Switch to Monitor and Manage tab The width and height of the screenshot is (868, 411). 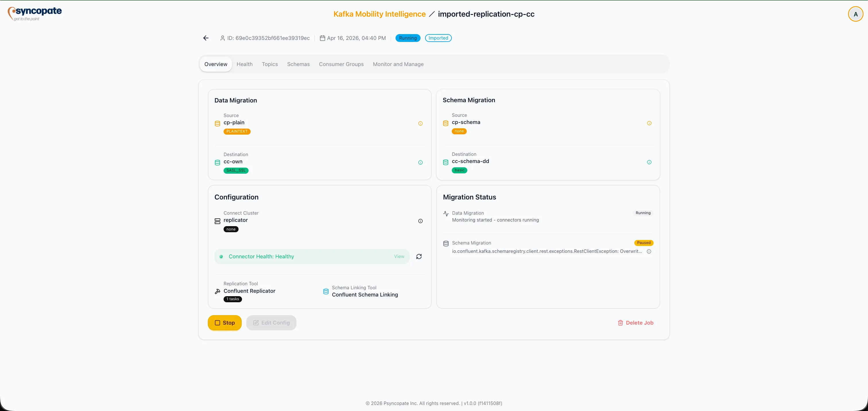click(398, 64)
